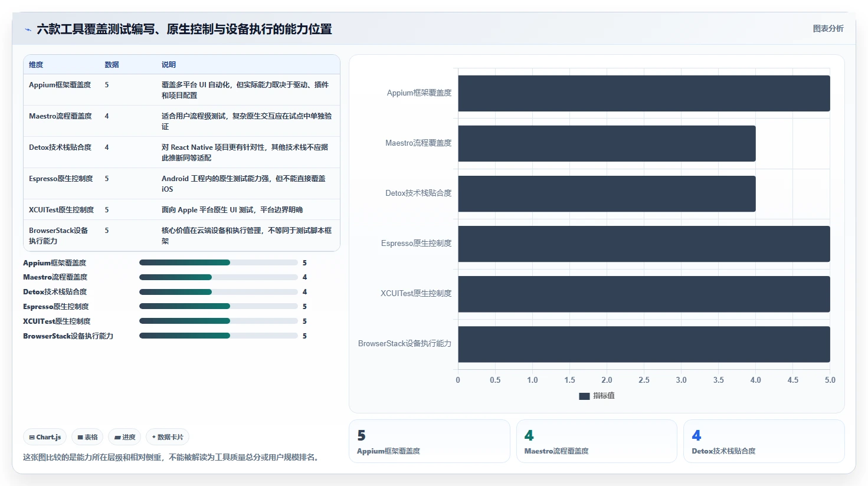Click Detox技术栈贴合度 table row name
Viewport: 868px width, 486px height.
[x=60, y=147]
